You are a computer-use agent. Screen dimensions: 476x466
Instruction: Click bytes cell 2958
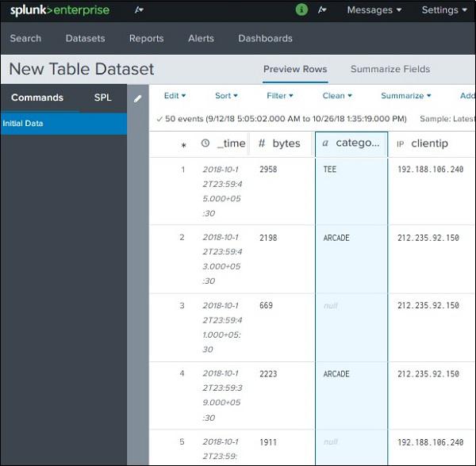268,169
